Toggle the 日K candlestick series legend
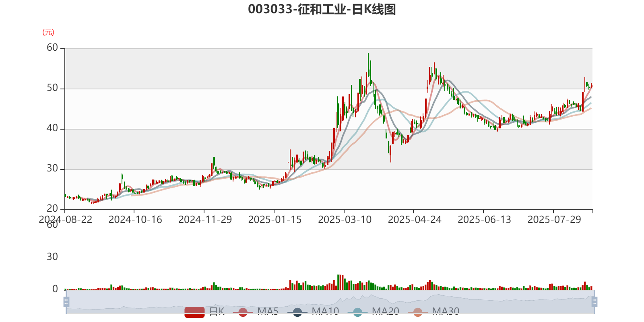Viewport: 644px width, 322px height. (204, 312)
